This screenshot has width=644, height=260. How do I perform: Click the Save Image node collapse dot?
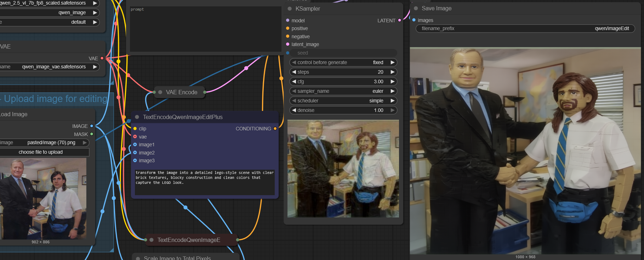coord(416,8)
